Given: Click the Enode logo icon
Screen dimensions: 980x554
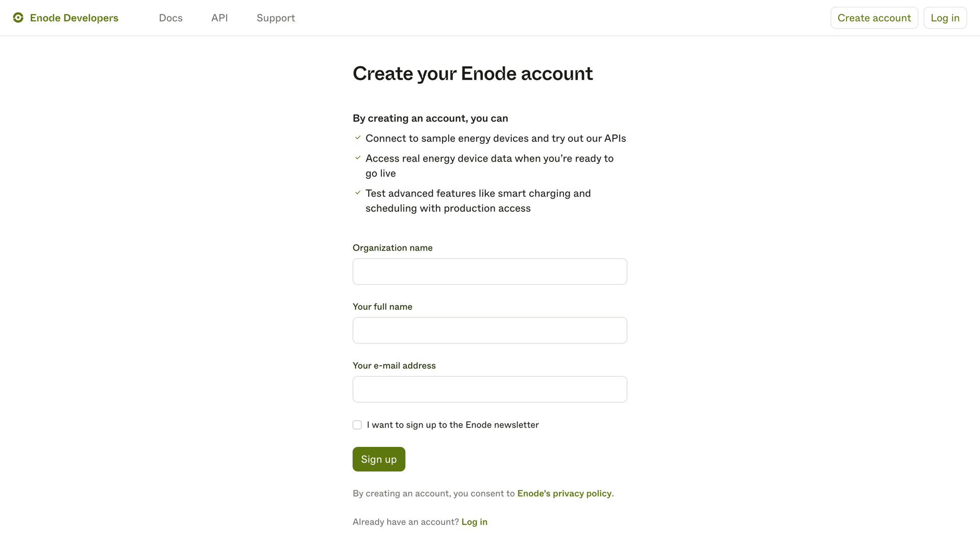Looking at the screenshot, I should tap(18, 17).
